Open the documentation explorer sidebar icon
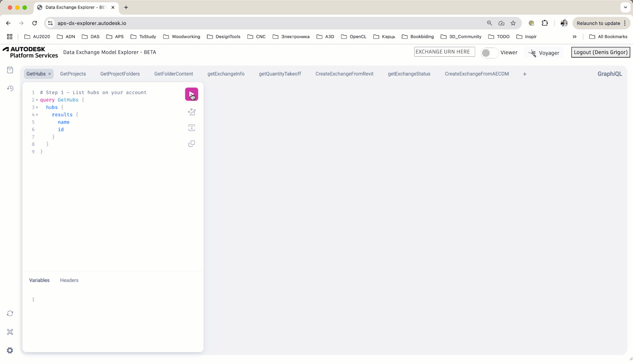The height and width of the screenshot is (364, 633). (10, 70)
